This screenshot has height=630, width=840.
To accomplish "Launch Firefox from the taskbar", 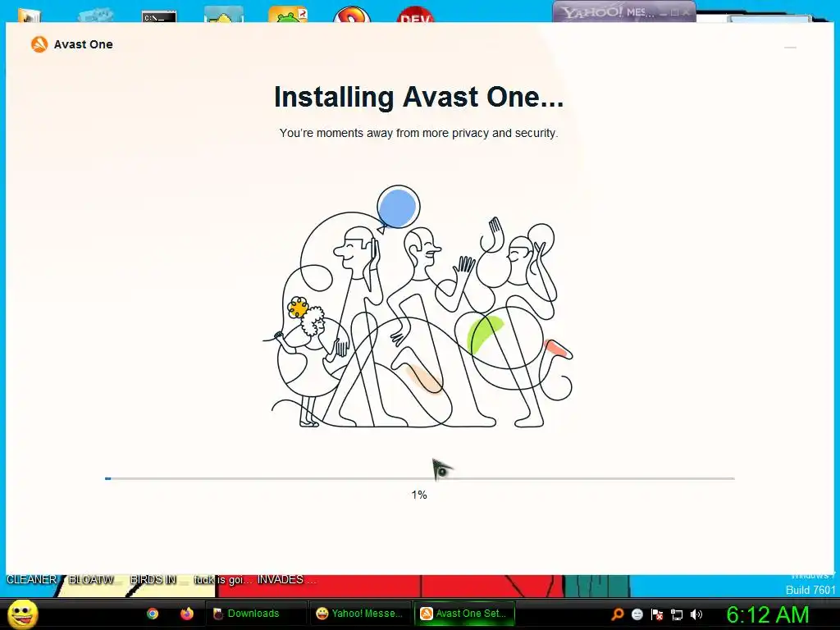I will [x=186, y=614].
